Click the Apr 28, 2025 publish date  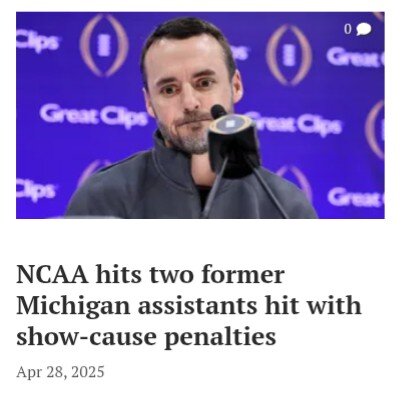click(x=60, y=372)
